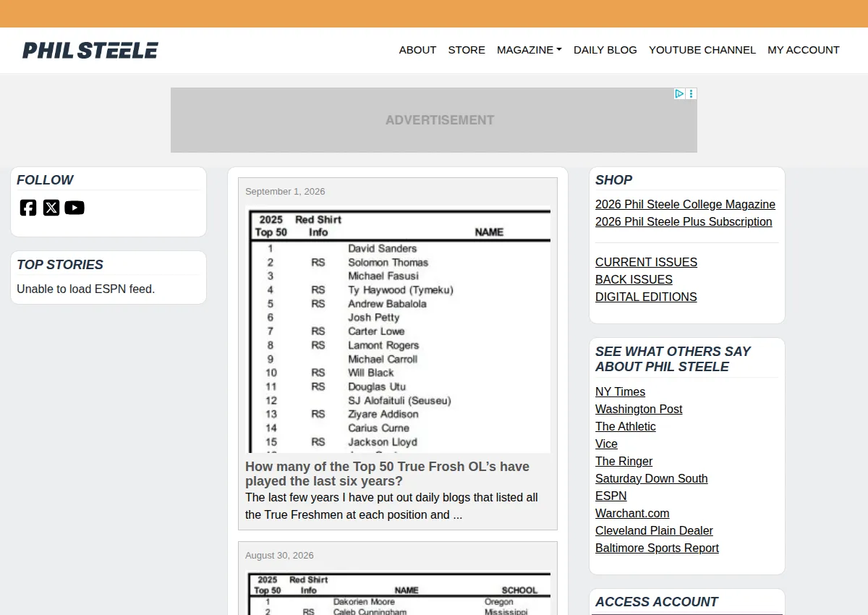Click the SHOP heading

pyautogui.click(x=613, y=180)
